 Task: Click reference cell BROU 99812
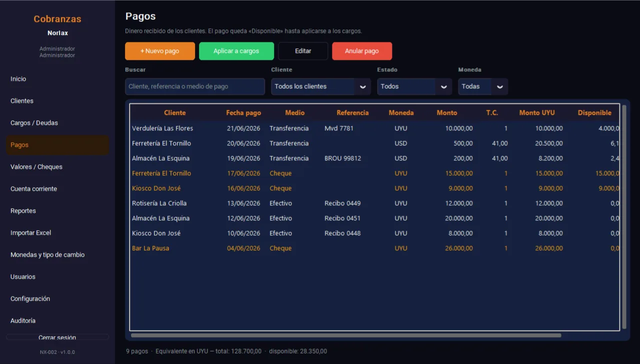tap(342, 158)
